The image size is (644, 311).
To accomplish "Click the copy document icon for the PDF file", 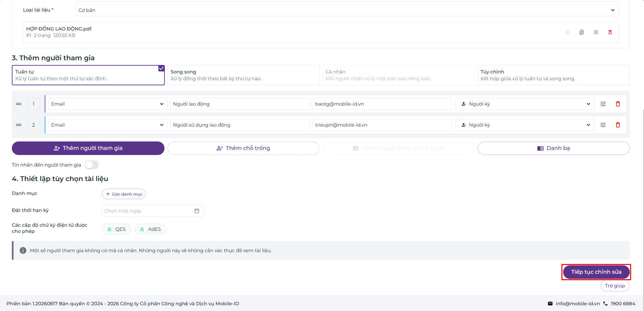I will (582, 32).
